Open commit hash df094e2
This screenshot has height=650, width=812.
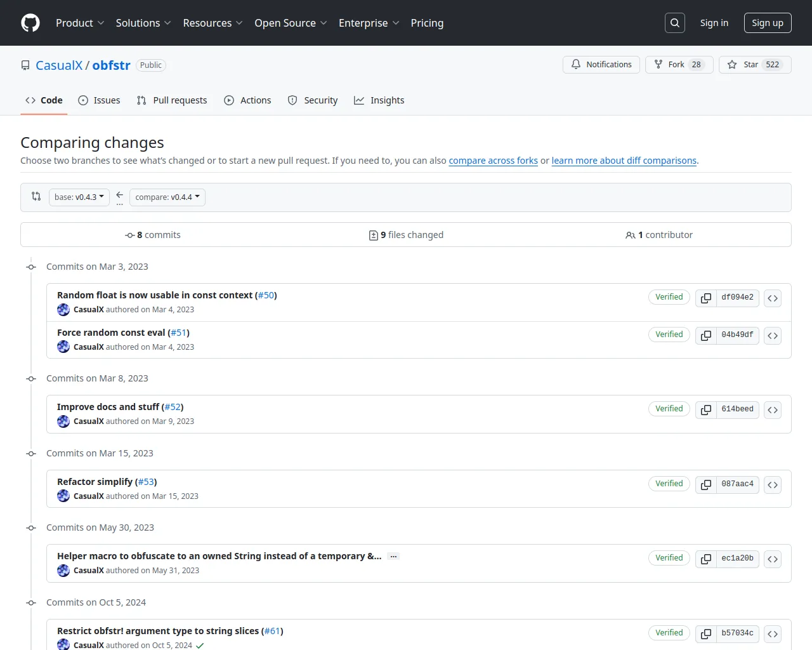(737, 298)
